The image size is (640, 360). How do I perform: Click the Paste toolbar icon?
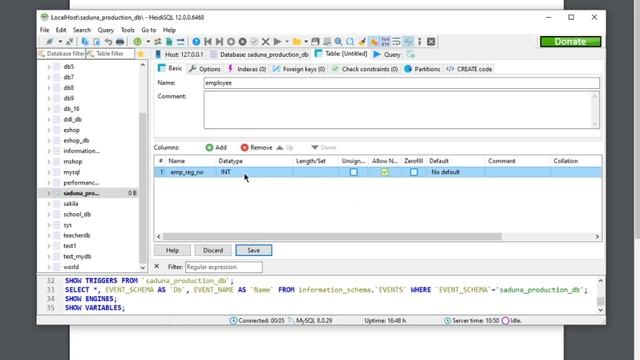[96, 42]
